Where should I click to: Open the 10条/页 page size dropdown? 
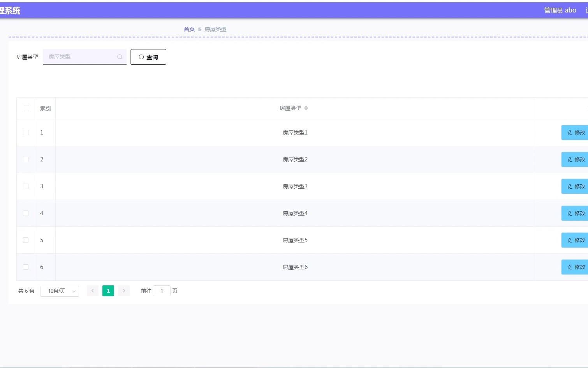point(60,291)
